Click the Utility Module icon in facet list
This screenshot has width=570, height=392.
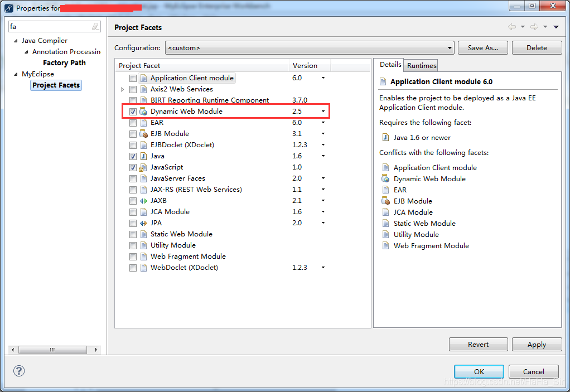click(143, 245)
